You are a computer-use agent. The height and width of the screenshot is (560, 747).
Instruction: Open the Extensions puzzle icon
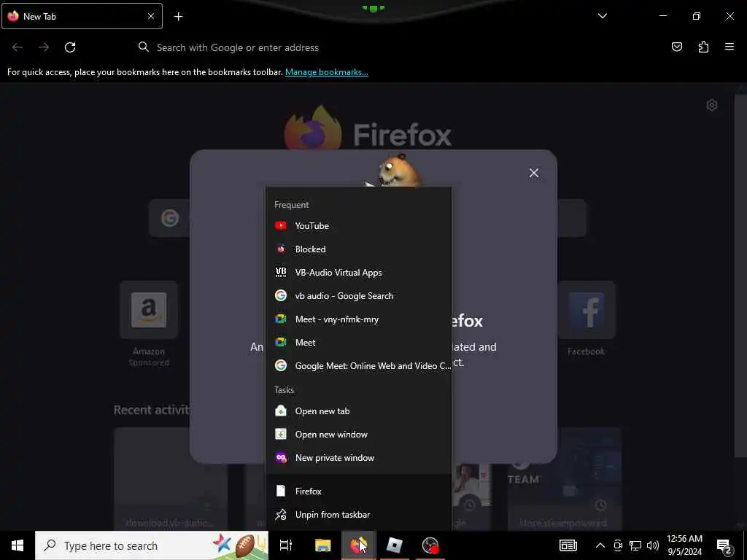pyautogui.click(x=703, y=47)
